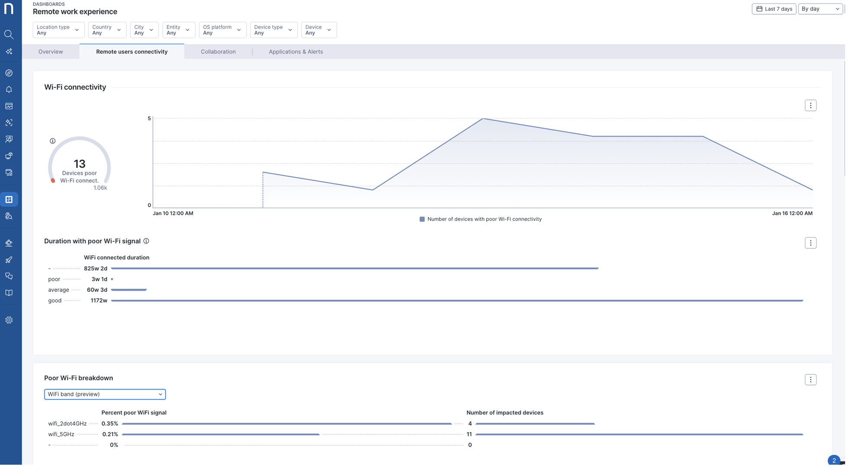Viewport: 868px width, 466px height.
Task: Open the dashboards grid icon in sidebar
Action: (x=9, y=199)
